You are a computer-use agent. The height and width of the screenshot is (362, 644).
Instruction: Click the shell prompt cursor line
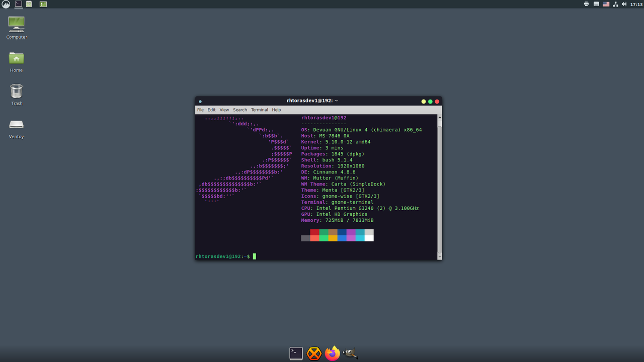pyautogui.click(x=226, y=256)
